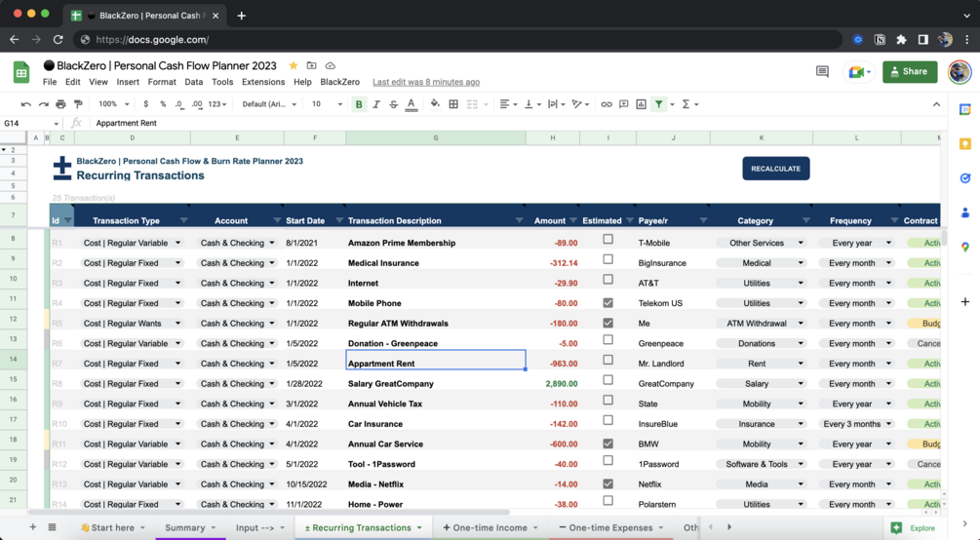Open the text color picker
The height and width of the screenshot is (540, 980).
[411, 104]
